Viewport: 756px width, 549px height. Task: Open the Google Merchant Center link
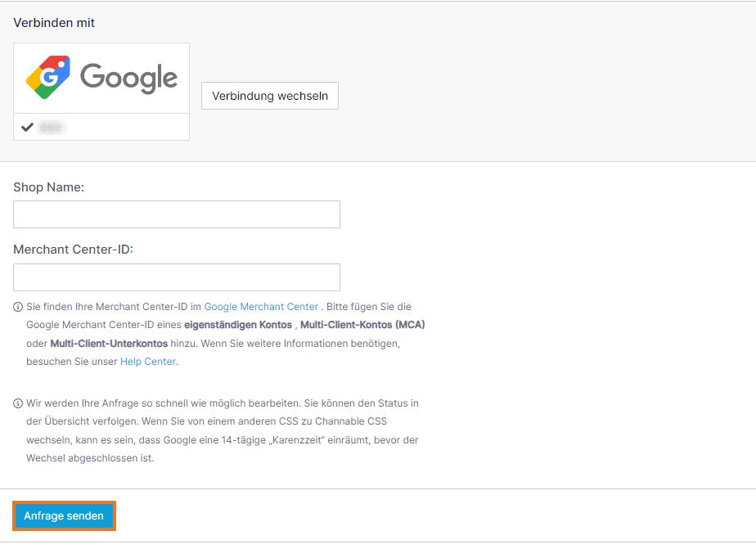pos(261,307)
